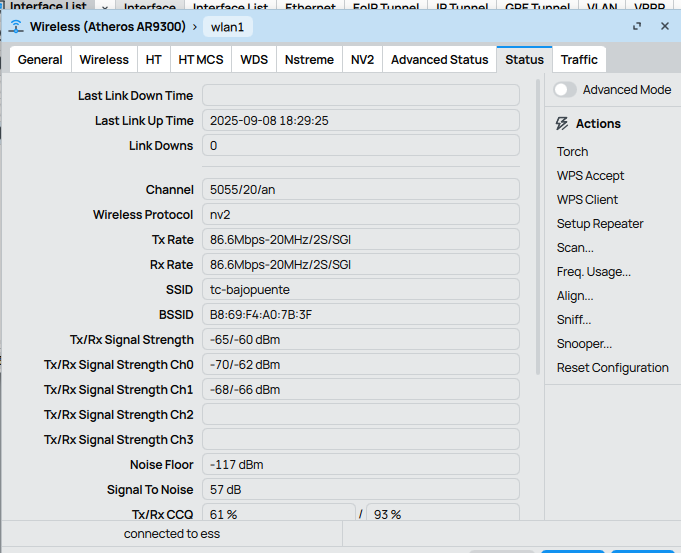Screen dimensions: 681x553
Task: Toggle Advanced Mode switch
Action: pos(566,90)
